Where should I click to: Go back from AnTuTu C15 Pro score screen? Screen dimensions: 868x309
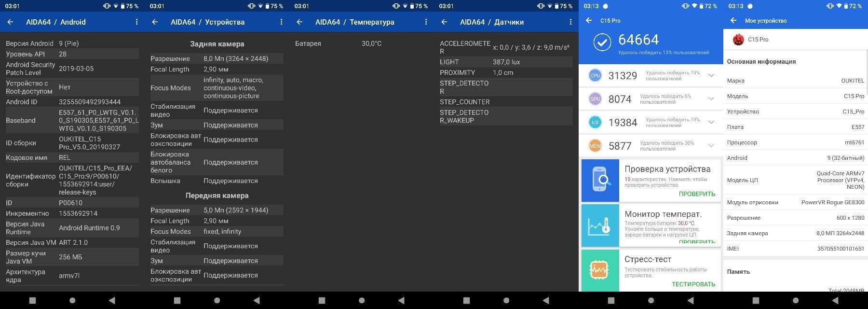coord(589,20)
